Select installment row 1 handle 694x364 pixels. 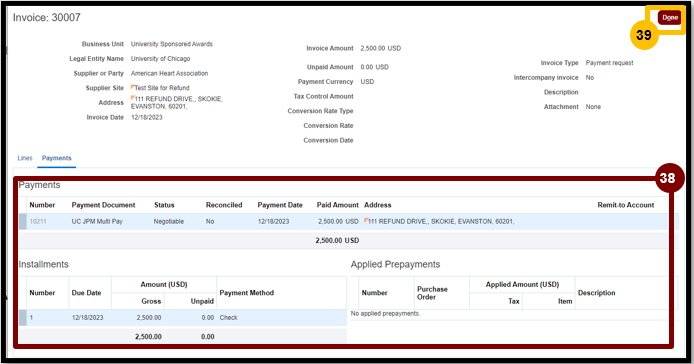pyautogui.click(x=23, y=318)
